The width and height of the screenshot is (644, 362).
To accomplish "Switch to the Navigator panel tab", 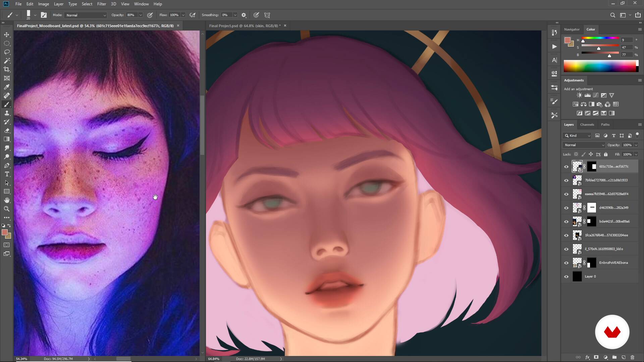I will click(572, 29).
